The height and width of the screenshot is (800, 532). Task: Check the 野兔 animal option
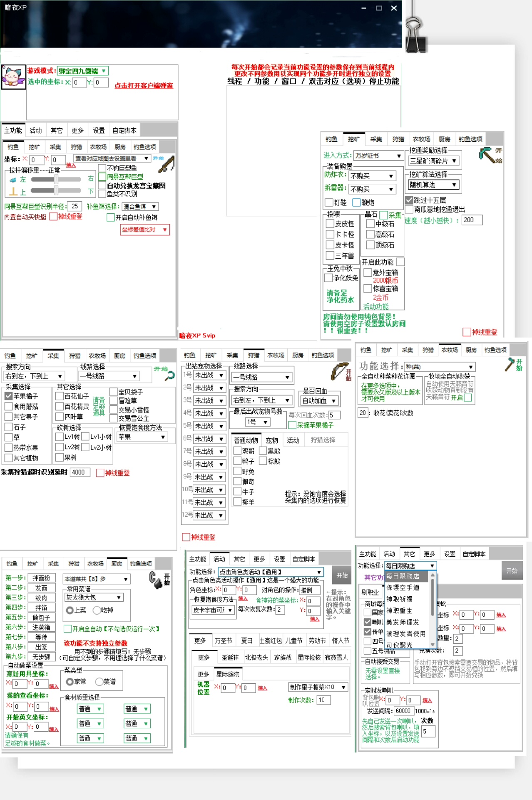[237, 471]
